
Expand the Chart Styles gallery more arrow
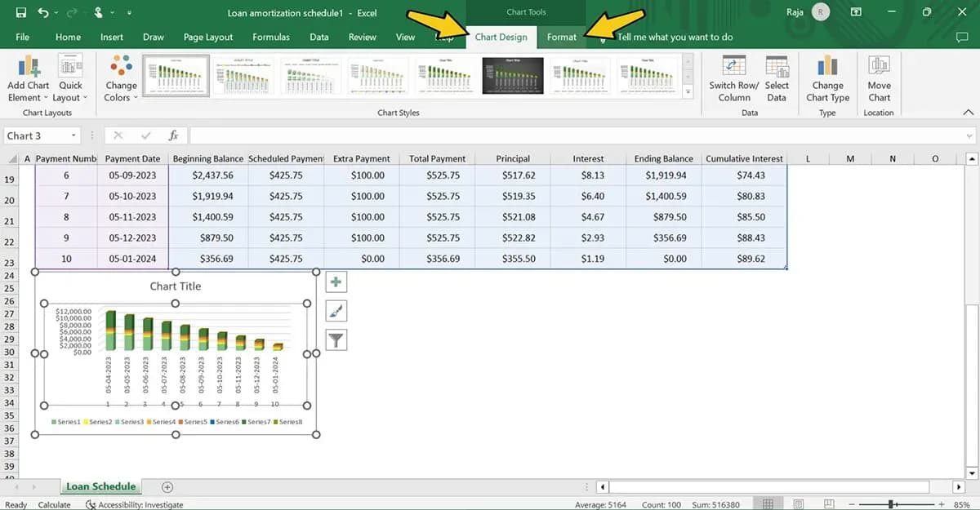(x=688, y=93)
